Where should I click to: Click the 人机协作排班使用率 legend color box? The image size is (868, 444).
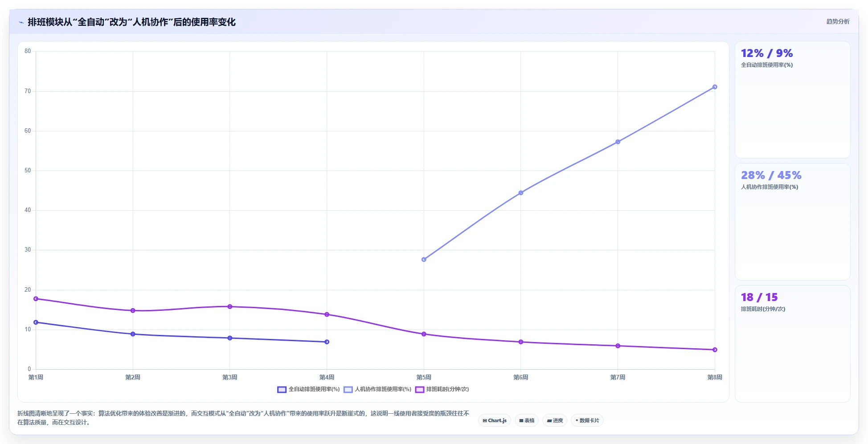348,390
